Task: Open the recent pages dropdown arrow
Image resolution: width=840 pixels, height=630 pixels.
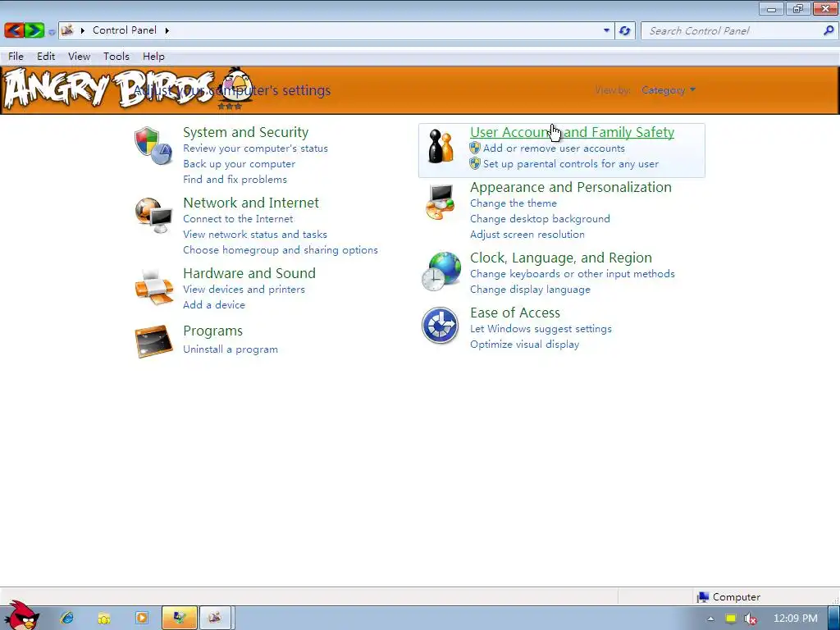Action: click(52, 32)
